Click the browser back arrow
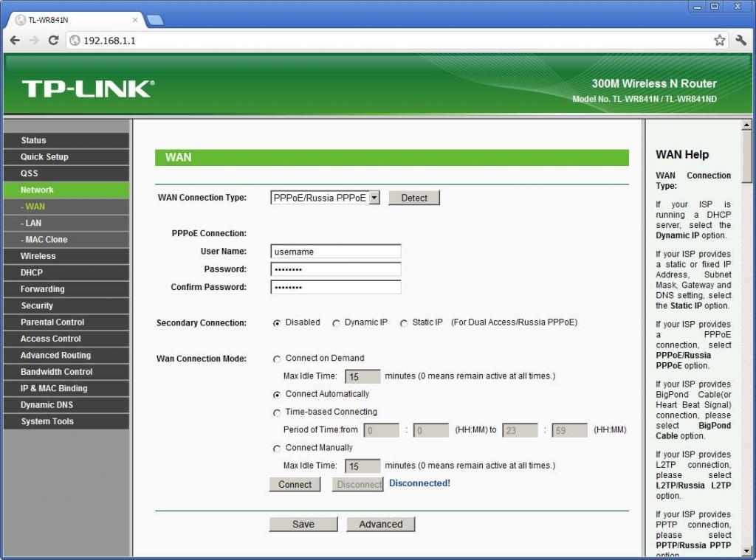 15,41
